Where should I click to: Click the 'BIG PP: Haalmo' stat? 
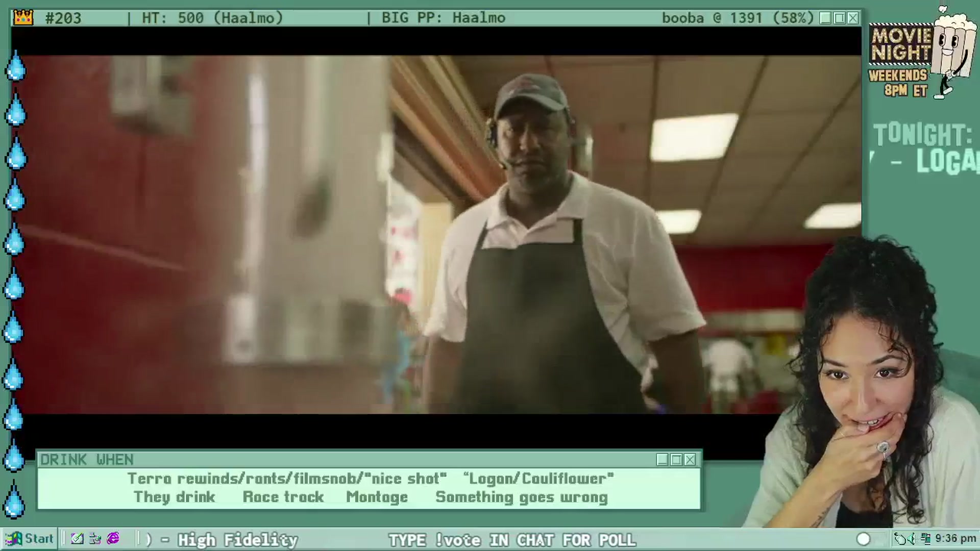(444, 18)
